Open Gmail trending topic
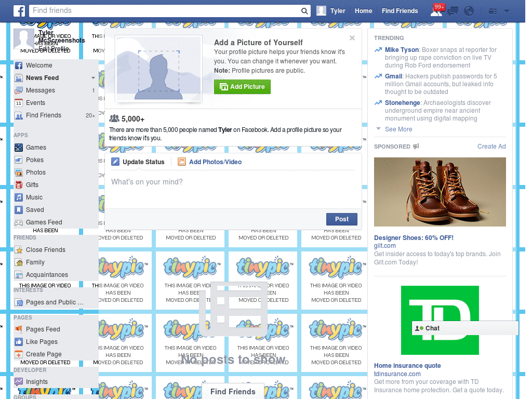 click(393, 76)
